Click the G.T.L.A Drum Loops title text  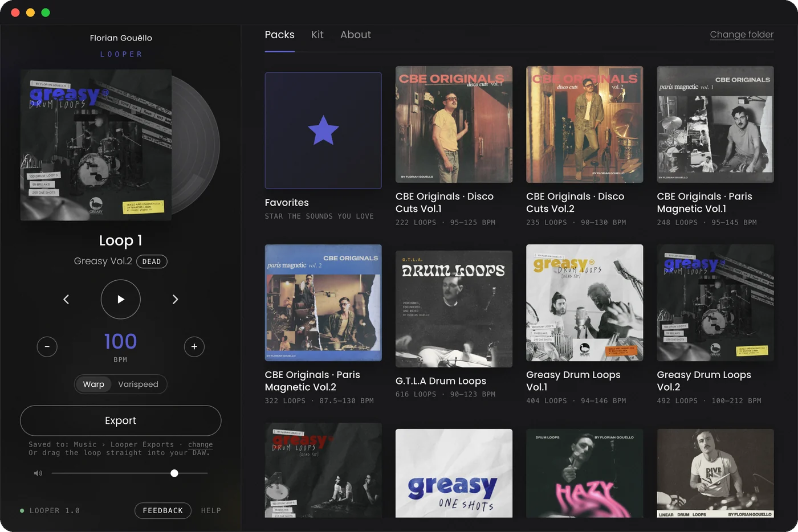pyautogui.click(x=441, y=381)
